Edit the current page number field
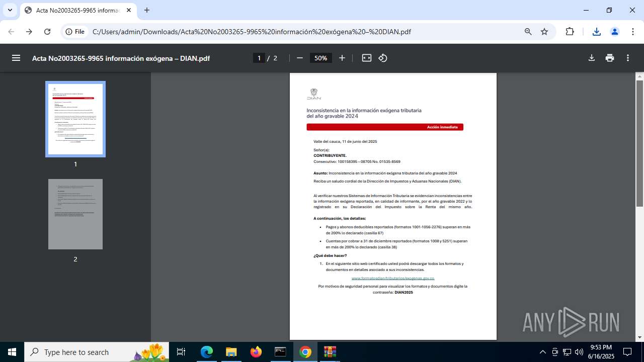The height and width of the screenshot is (362, 644). click(259, 58)
